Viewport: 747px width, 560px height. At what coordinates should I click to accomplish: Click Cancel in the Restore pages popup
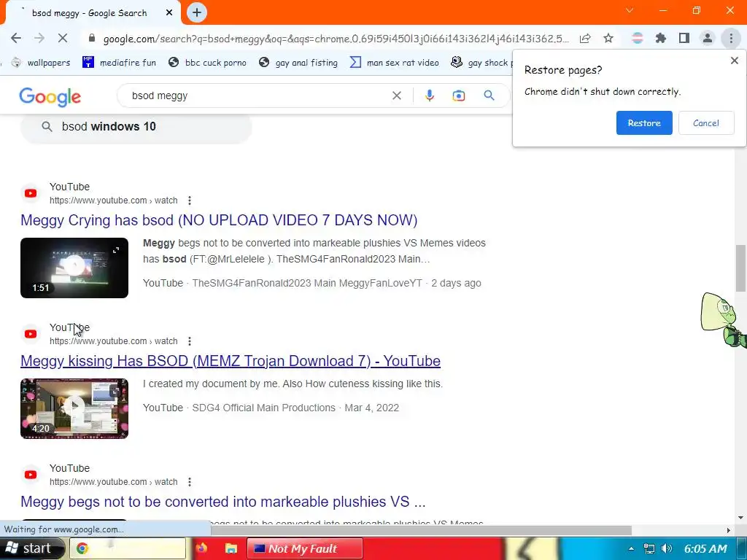click(x=706, y=122)
